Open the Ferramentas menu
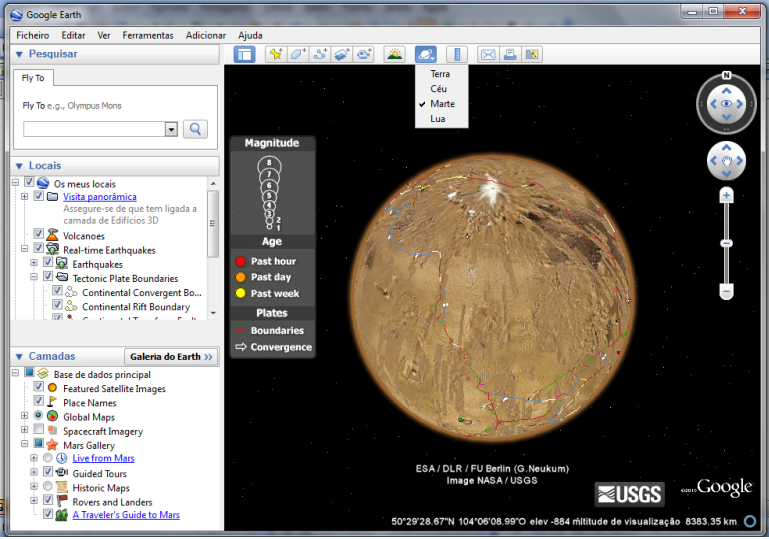 [148, 35]
